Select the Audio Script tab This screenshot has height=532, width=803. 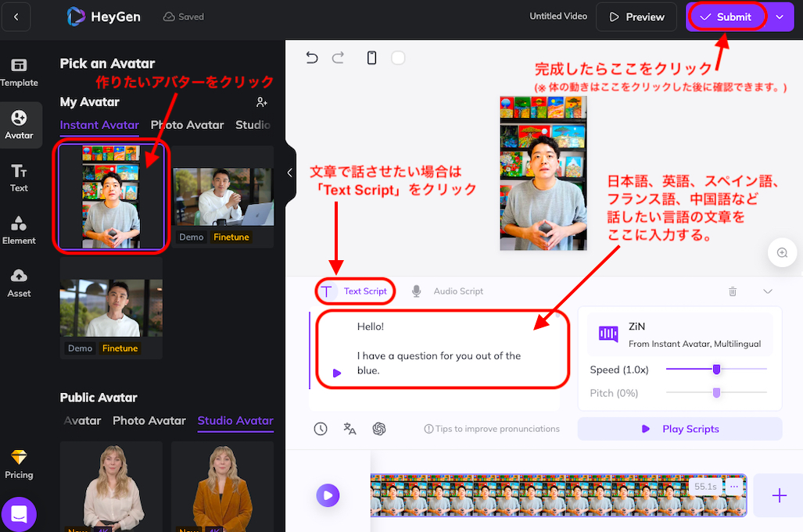[448, 291]
